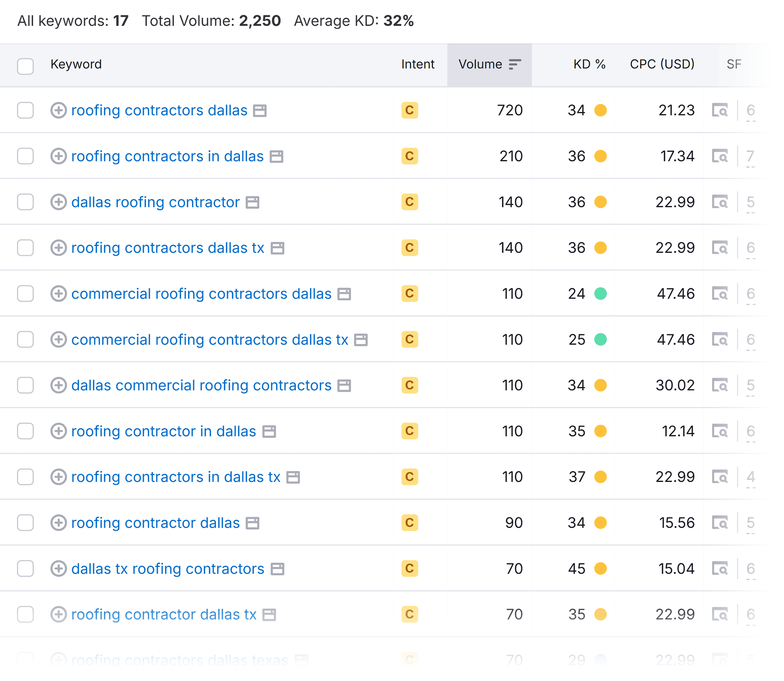Open the window icon after 'dallas tx roofing contractors'
The image size is (784, 681).
[x=278, y=569]
